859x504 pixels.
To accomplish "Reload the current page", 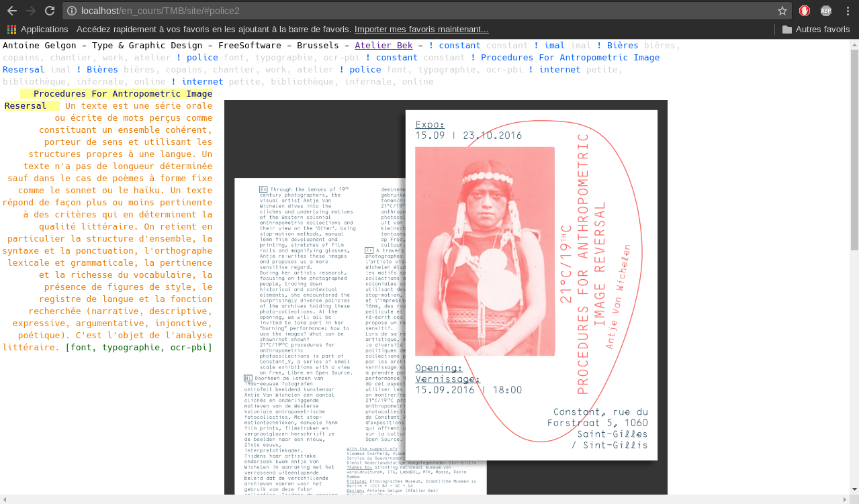I will point(50,11).
